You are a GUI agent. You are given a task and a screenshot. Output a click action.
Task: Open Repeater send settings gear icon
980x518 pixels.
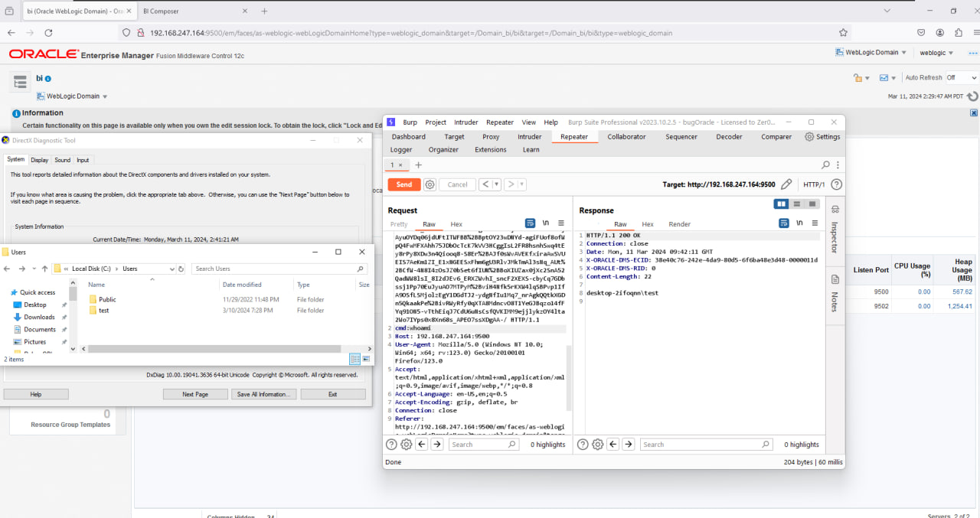coord(430,184)
